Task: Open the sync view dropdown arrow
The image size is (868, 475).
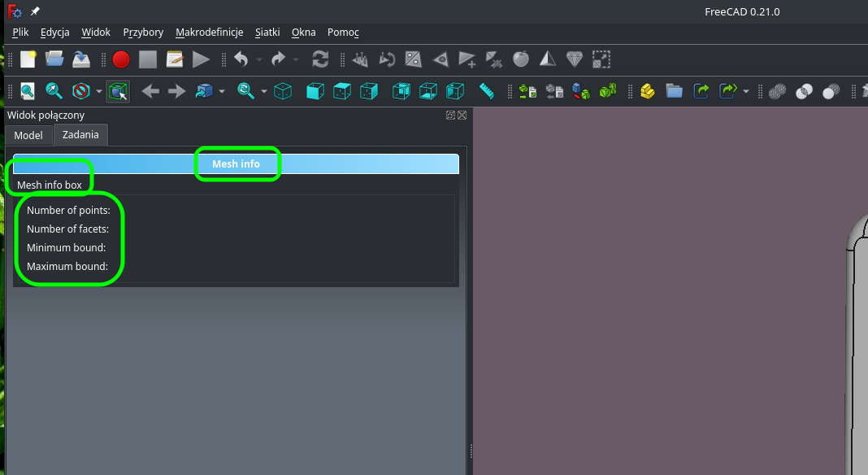Action: click(x=263, y=91)
